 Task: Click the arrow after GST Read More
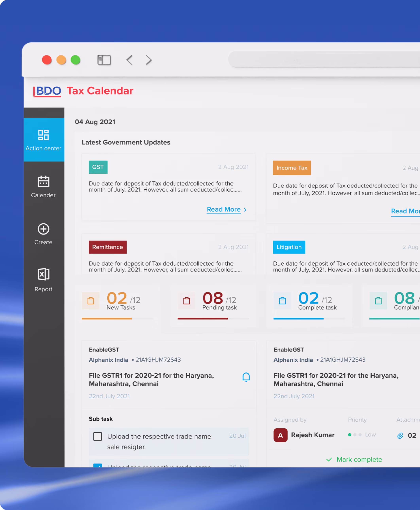pos(245,210)
